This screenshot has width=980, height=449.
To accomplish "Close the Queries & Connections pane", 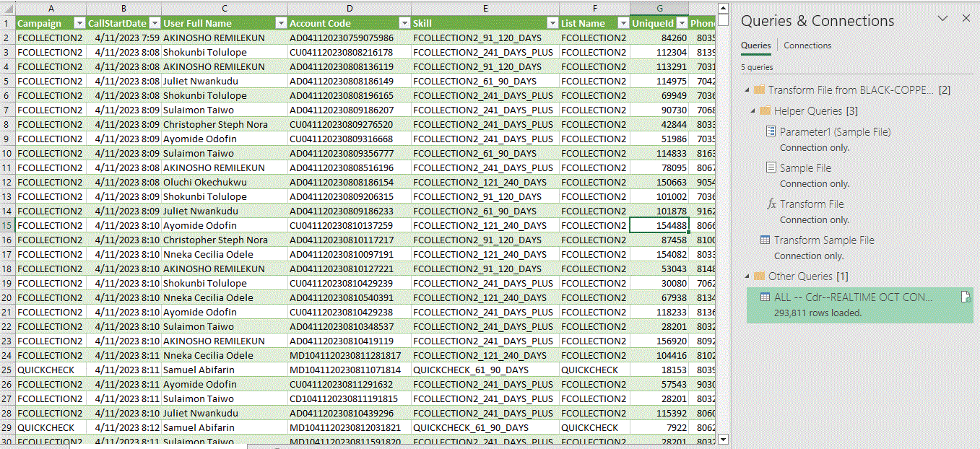I will [x=966, y=18].
